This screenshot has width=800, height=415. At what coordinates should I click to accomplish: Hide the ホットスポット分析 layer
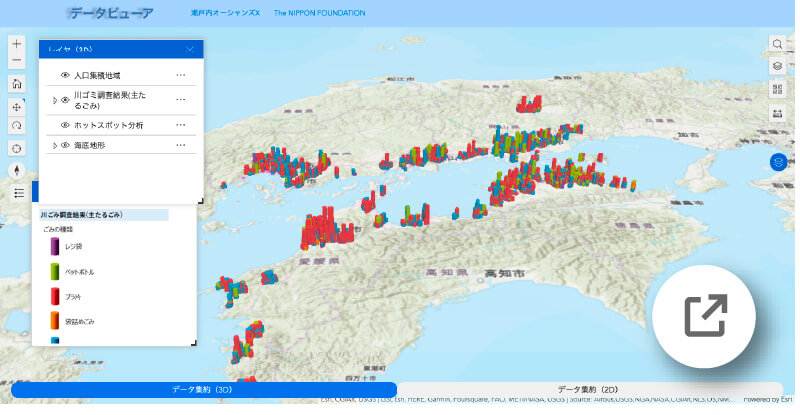65,125
